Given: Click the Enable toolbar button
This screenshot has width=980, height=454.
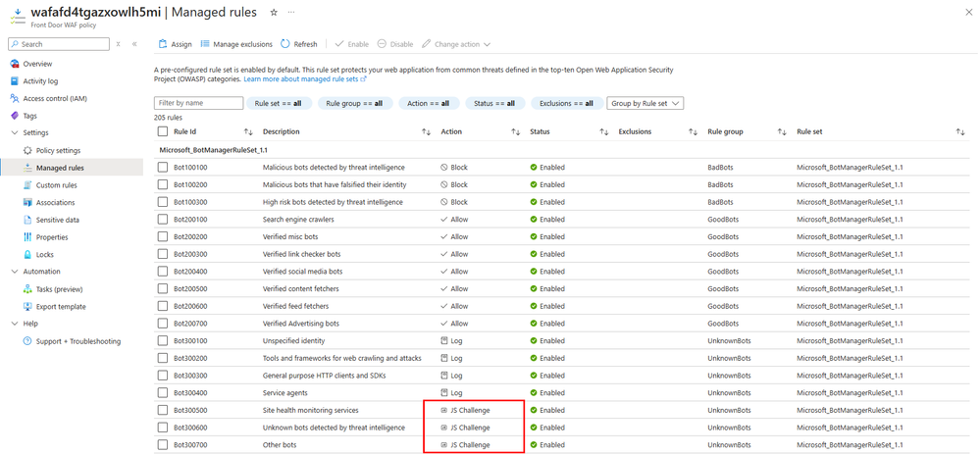Looking at the screenshot, I should point(352,44).
